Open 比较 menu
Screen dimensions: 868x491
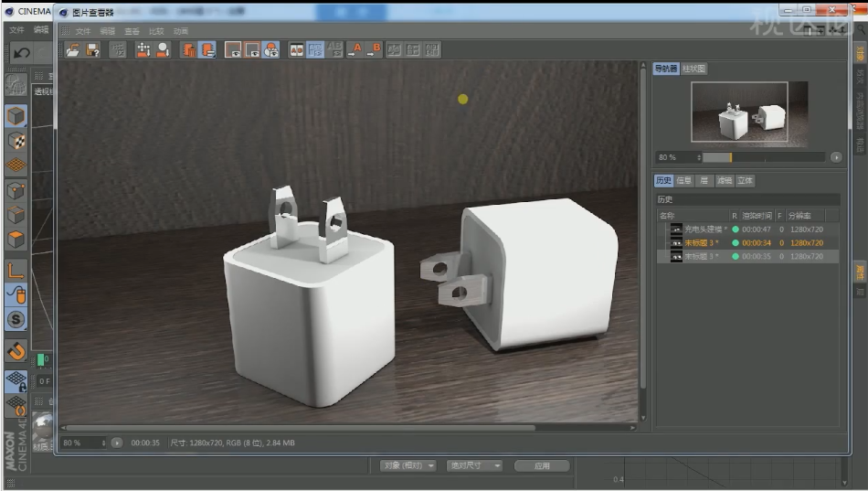click(x=156, y=31)
